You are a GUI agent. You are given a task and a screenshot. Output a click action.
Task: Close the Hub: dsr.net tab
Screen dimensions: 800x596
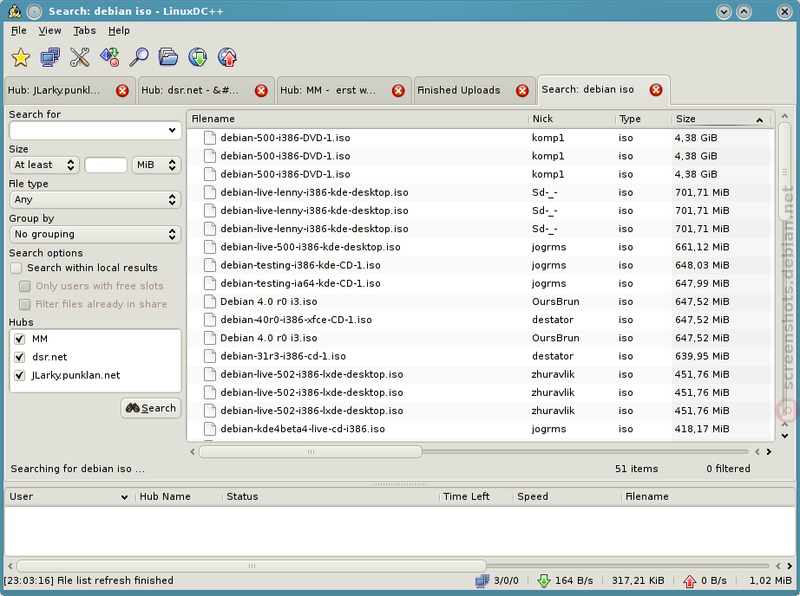point(261,91)
